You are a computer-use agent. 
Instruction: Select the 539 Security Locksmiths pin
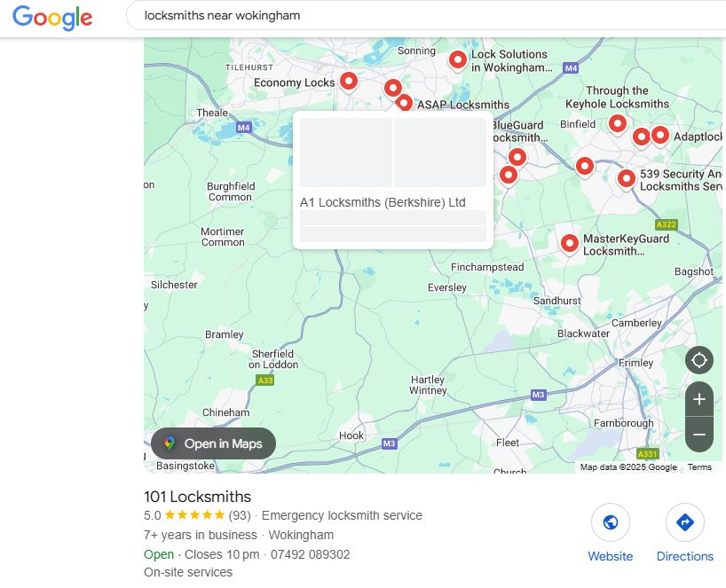pos(626,179)
